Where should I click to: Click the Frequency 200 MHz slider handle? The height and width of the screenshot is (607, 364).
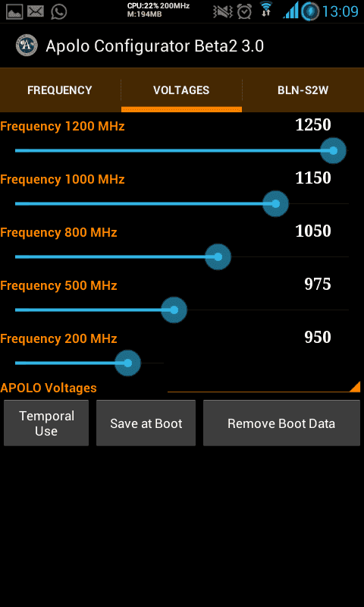(127, 363)
